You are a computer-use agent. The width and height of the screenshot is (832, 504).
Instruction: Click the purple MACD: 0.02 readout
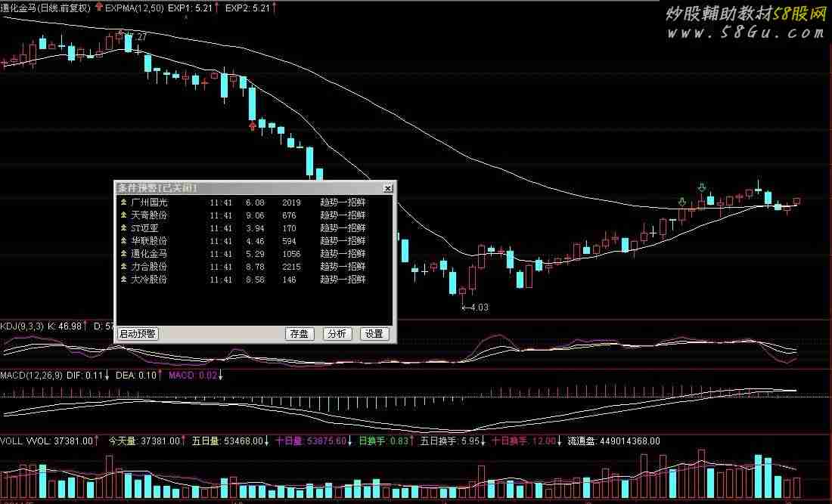coord(193,376)
